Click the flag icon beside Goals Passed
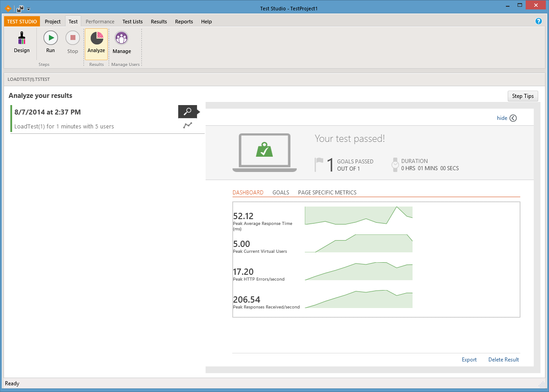 click(x=319, y=164)
